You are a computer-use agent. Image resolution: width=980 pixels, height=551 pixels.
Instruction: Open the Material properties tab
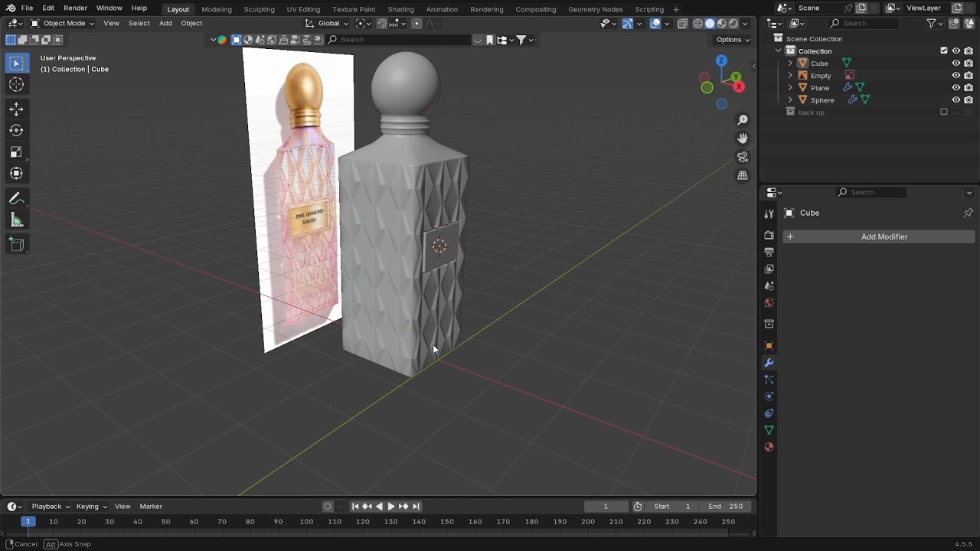point(769,446)
